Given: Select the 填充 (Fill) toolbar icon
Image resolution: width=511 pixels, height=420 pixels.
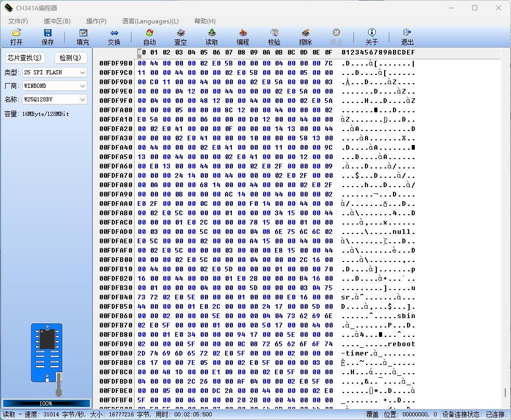Looking at the screenshot, I should [x=83, y=33].
